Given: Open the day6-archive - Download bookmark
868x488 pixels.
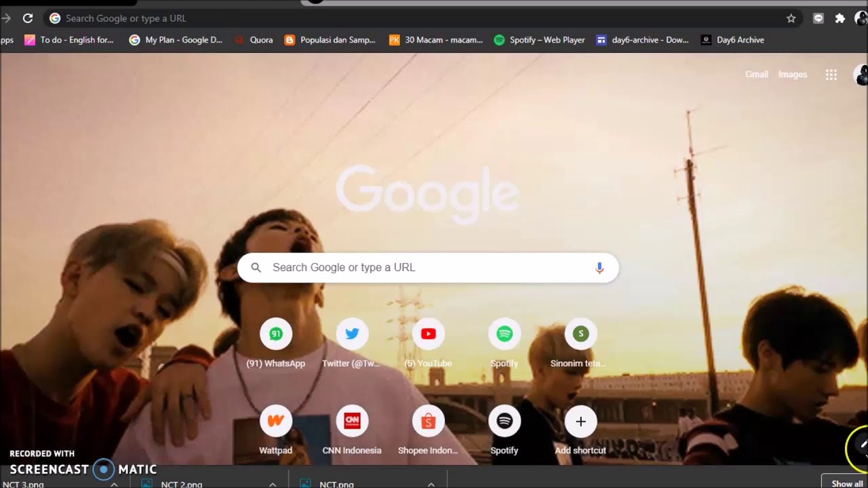Looking at the screenshot, I should pyautogui.click(x=642, y=40).
